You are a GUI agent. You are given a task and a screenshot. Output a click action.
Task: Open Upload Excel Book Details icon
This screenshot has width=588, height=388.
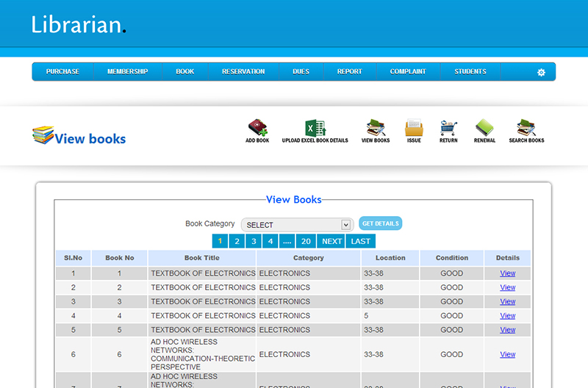click(x=315, y=128)
